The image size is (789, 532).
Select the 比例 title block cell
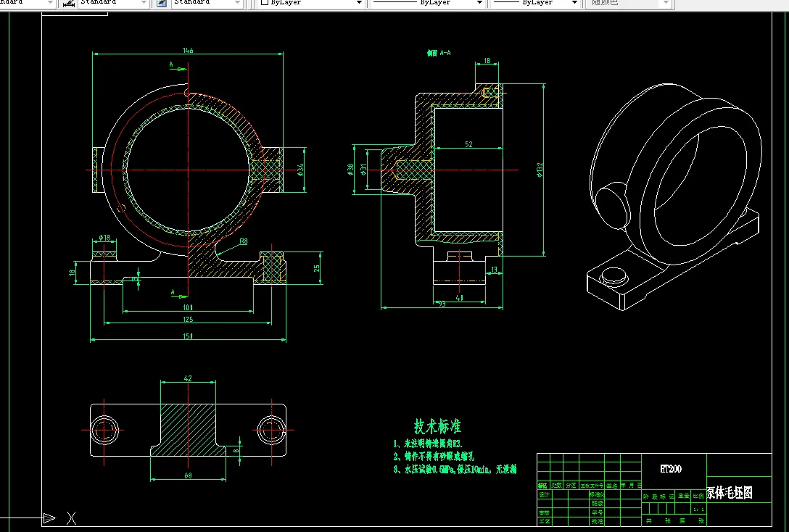(x=699, y=496)
